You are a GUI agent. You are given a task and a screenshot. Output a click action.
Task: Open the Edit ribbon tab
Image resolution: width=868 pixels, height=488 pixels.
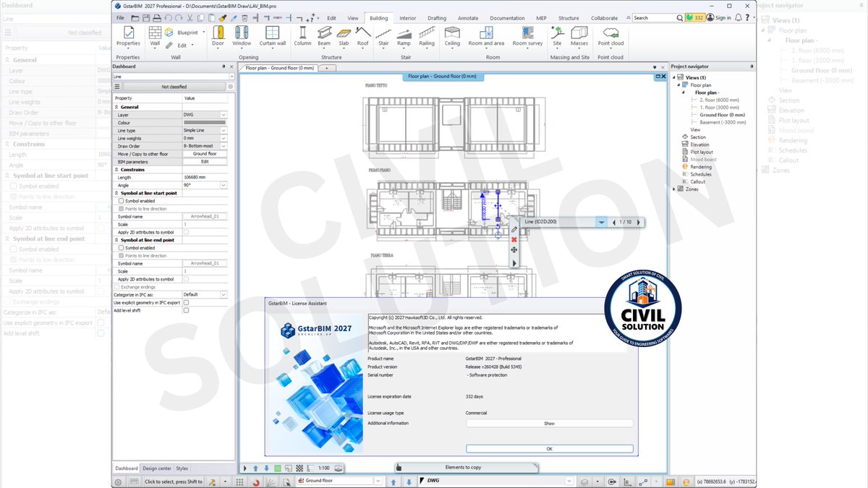pyautogui.click(x=331, y=18)
